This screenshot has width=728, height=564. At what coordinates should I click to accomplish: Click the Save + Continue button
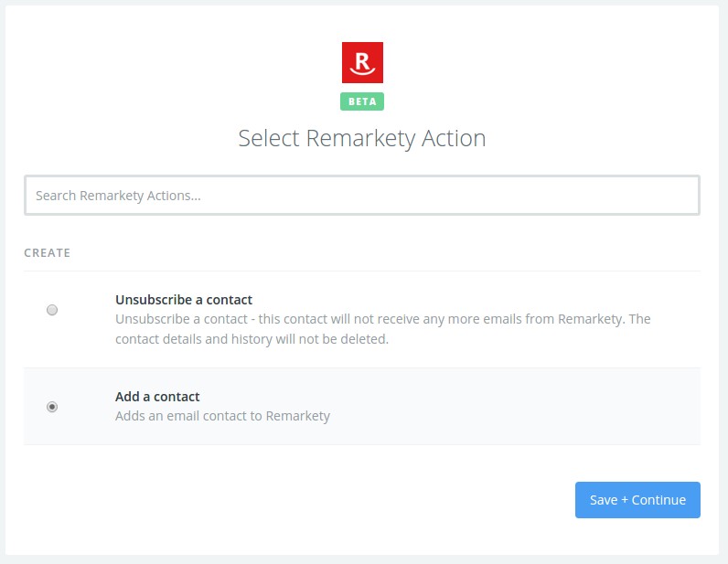point(637,500)
